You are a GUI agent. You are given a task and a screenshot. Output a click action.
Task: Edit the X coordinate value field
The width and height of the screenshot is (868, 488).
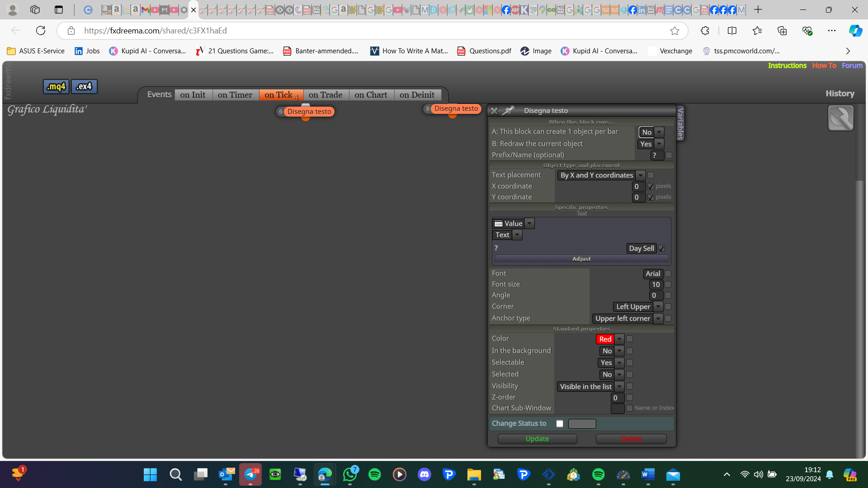[639, 186]
